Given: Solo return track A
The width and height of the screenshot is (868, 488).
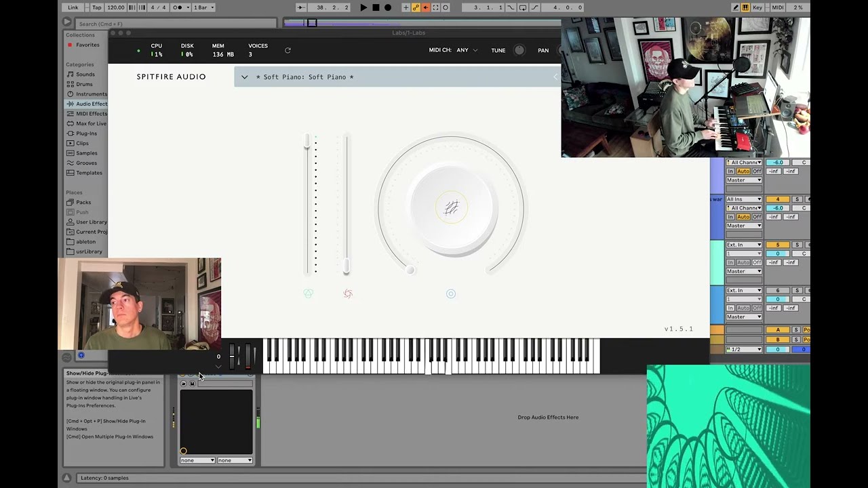Looking at the screenshot, I should (797, 330).
